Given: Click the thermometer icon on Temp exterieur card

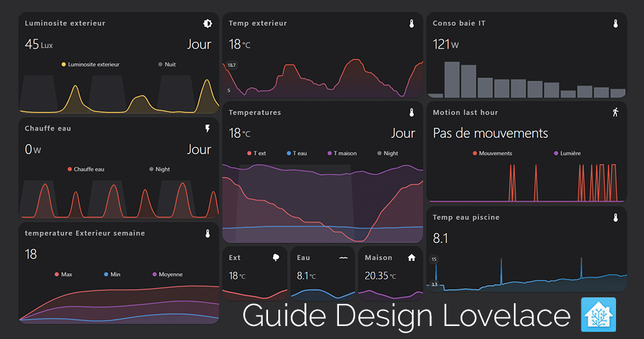Looking at the screenshot, I should pos(412,23).
